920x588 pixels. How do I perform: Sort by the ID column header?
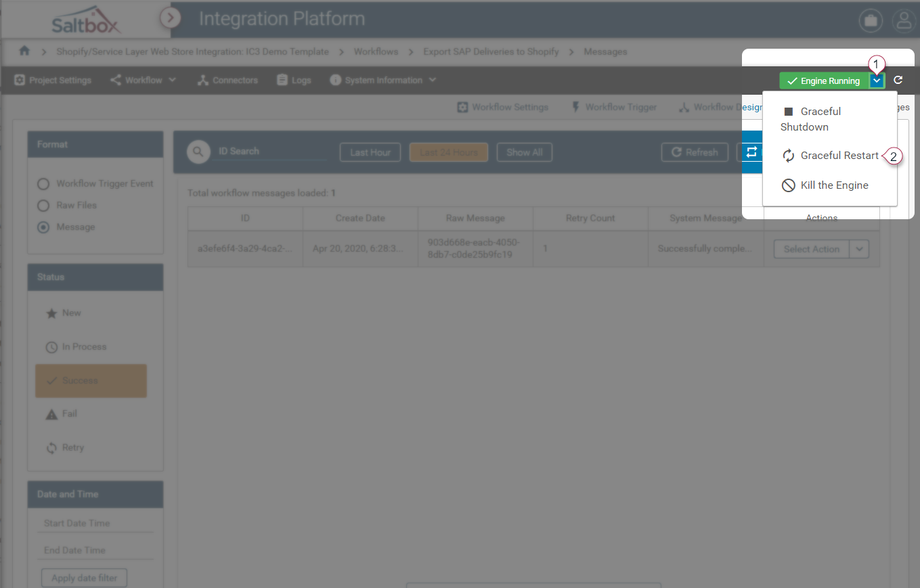coord(245,218)
